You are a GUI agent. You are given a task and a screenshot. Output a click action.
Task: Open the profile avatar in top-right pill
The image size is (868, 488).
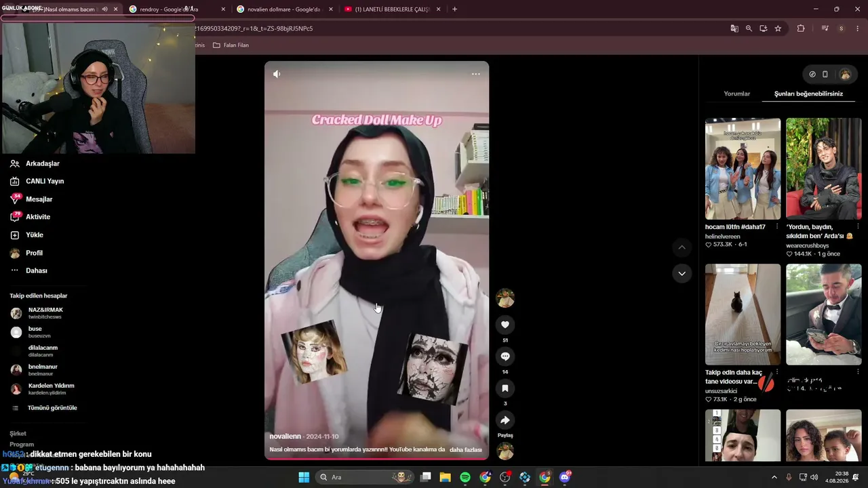[845, 74]
